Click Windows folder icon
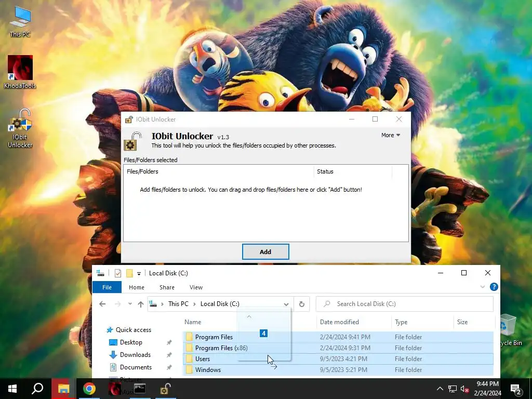The width and height of the screenshot is (532, 399). (x=189, y=369)
